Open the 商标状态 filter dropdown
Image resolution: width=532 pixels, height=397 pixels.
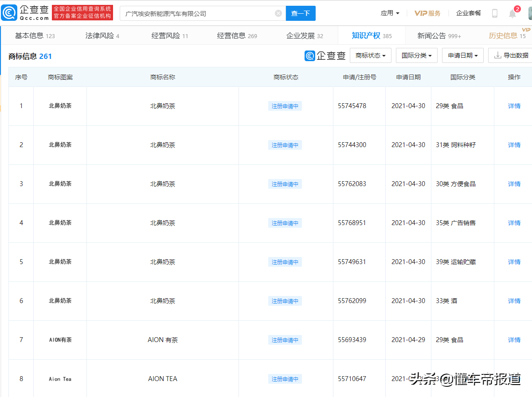[371, 55]
